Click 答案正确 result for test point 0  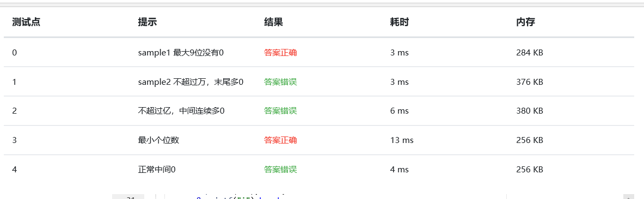[280, 53]
